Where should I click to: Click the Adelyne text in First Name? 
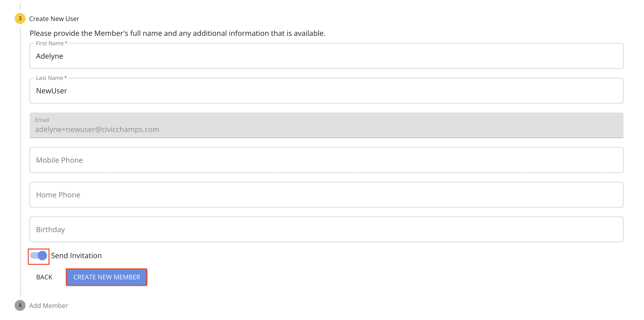(49, 56)
